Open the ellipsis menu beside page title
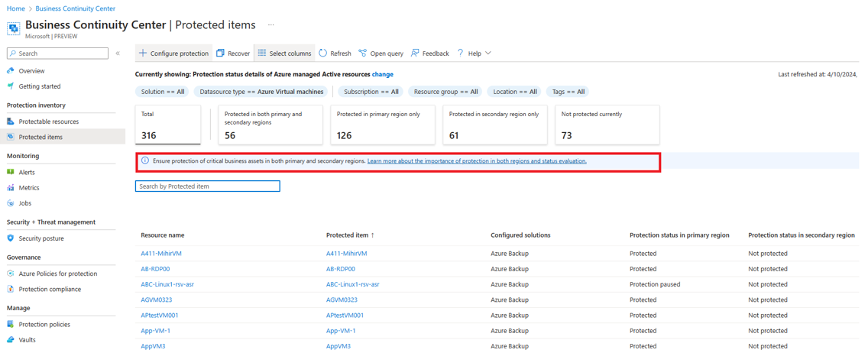 point(270,25)
